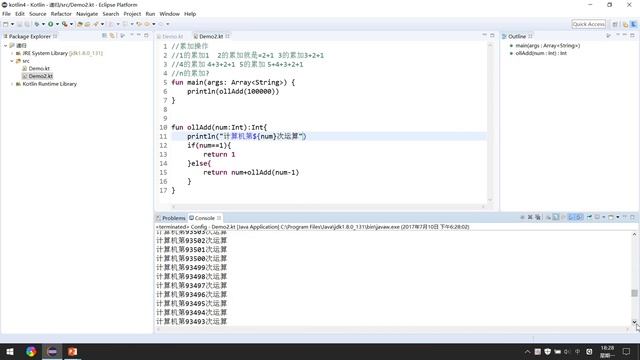Open the Window menu
The image size is (640, 360).
point(169,14)
